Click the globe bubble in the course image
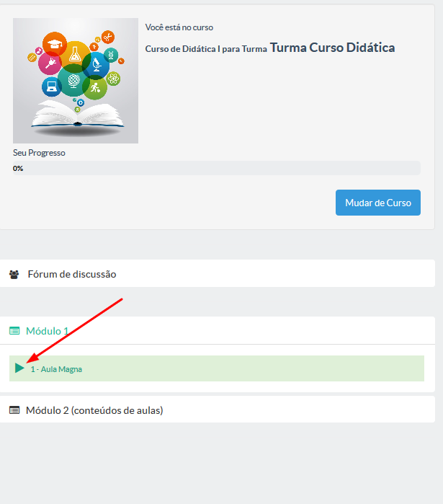 [73, 80]
